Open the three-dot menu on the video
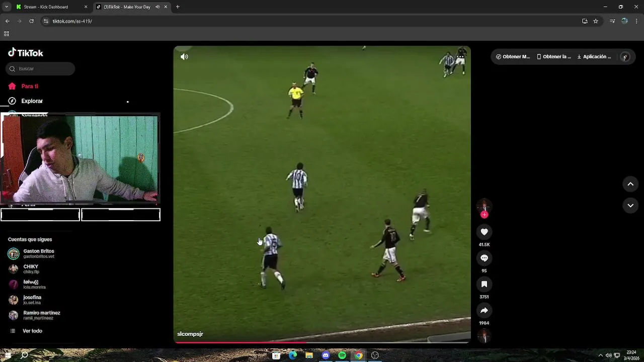The image size is (644, 362). click(x=460, y=57)
